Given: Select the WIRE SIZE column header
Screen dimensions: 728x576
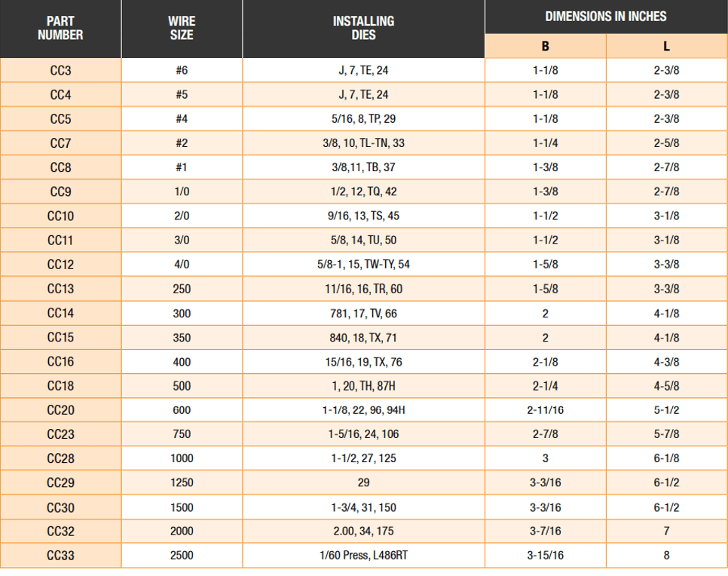Looking at the screenshot, I should click(182, 29).
